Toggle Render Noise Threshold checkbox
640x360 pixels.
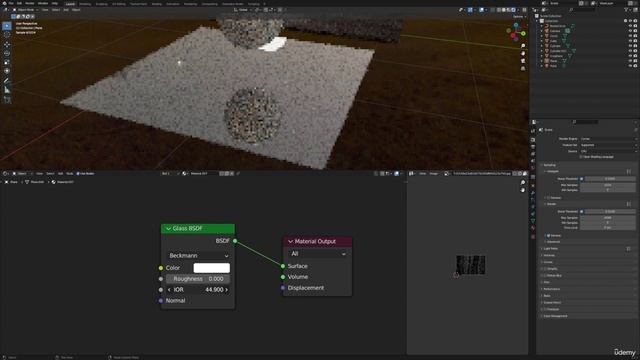582,211
